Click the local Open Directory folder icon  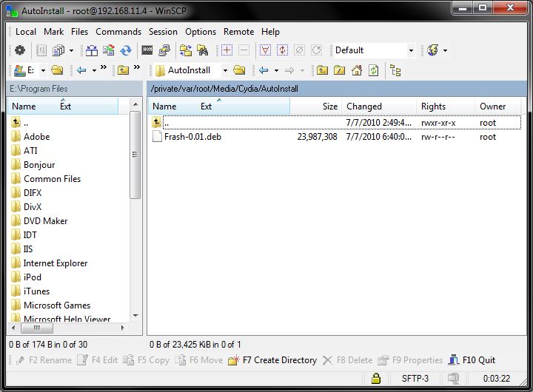[x=57, y=70]
